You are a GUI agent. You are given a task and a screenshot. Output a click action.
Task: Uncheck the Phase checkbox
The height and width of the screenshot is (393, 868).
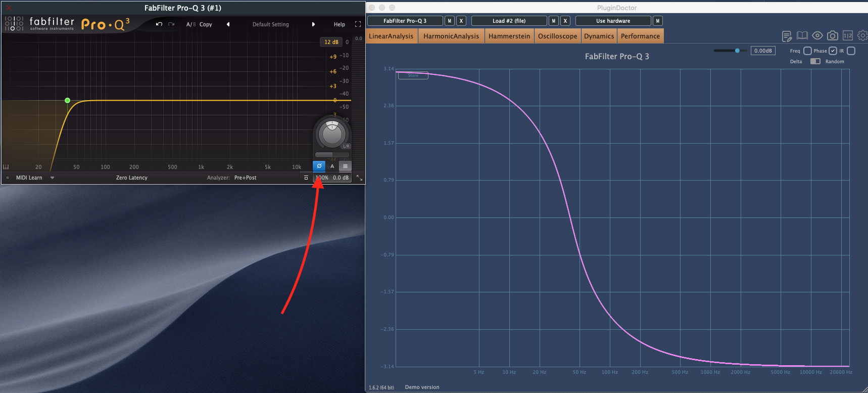(833, 51)
